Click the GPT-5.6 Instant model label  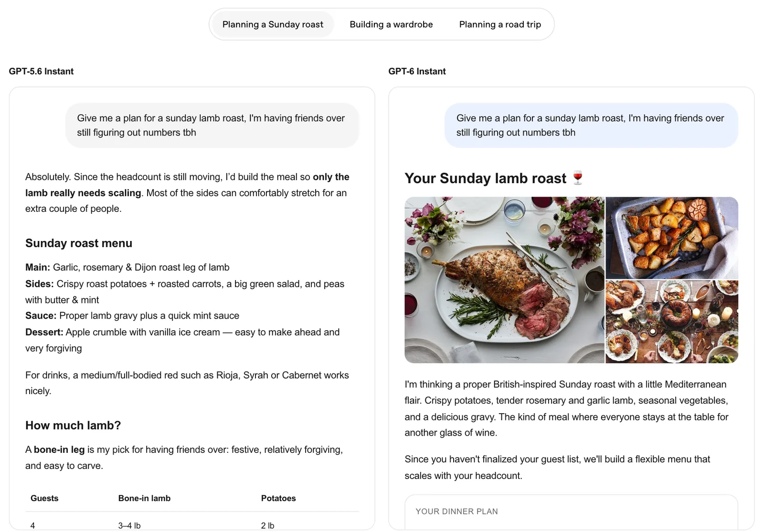pyautogui.click(x=41, y=72)
